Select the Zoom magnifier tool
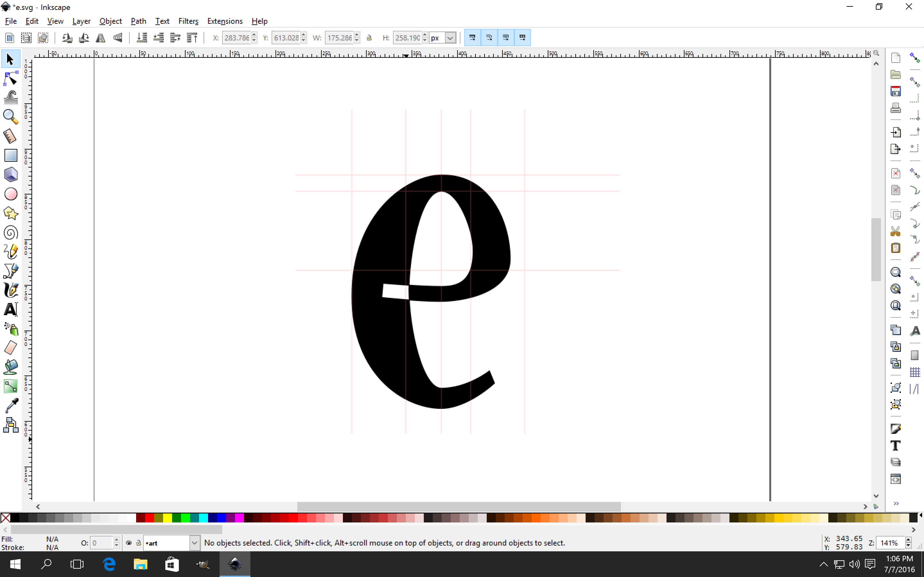Image resolution: width=924 pixels, height=577 pixels. [x=10, y=117]
